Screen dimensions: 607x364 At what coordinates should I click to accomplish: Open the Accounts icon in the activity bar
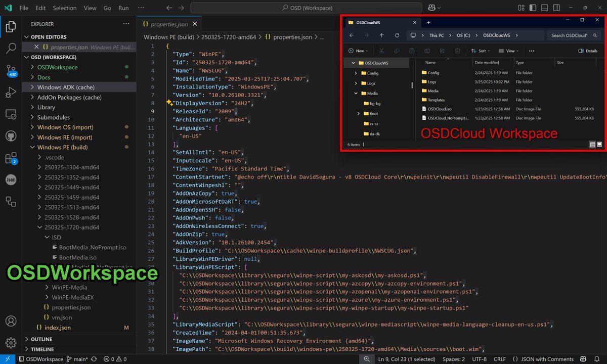11,321
